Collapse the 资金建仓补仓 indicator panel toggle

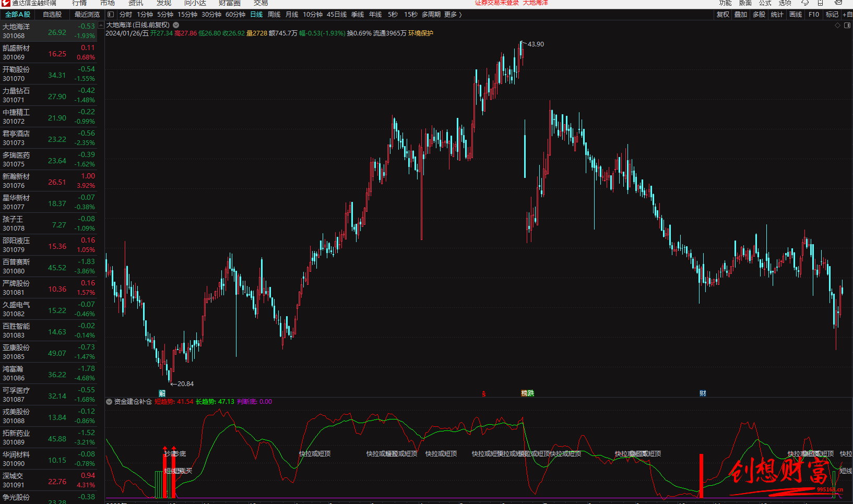point(109,402)
